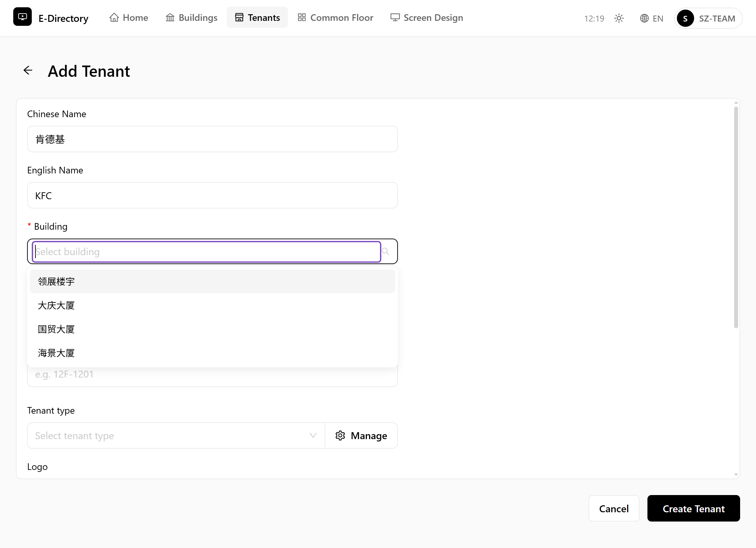Viewport: 756px width, 548px height.
Task: Switch to Common Floor tab
Action: point(335,17)
